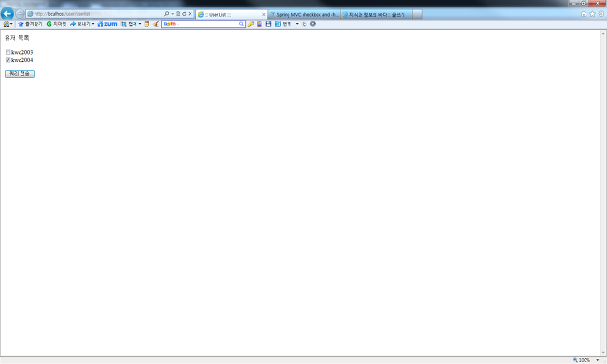The width and height of the screenshot is (607, 364).
Task: Check the kwo2003 checkbox
Action: pos(7,52)
